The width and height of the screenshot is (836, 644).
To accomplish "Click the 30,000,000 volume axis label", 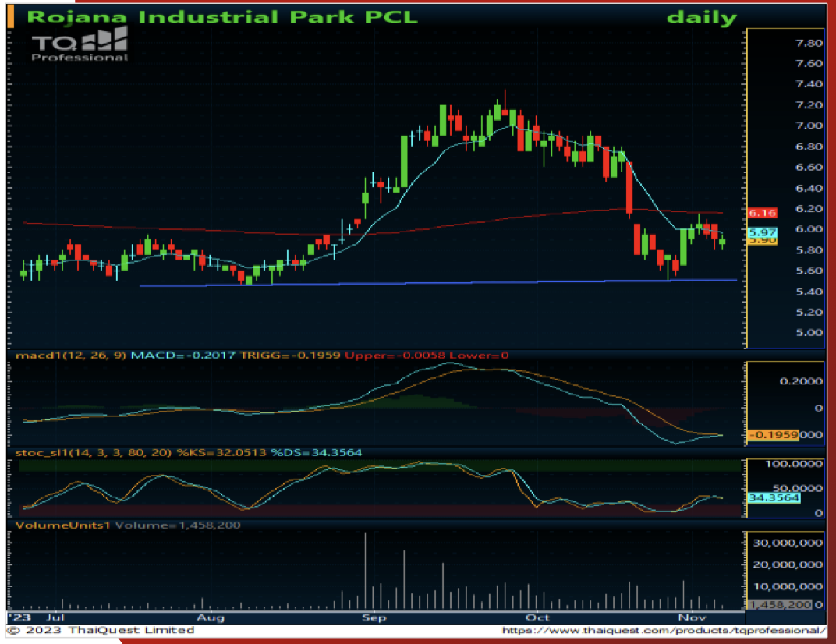I will click(788, 543).
